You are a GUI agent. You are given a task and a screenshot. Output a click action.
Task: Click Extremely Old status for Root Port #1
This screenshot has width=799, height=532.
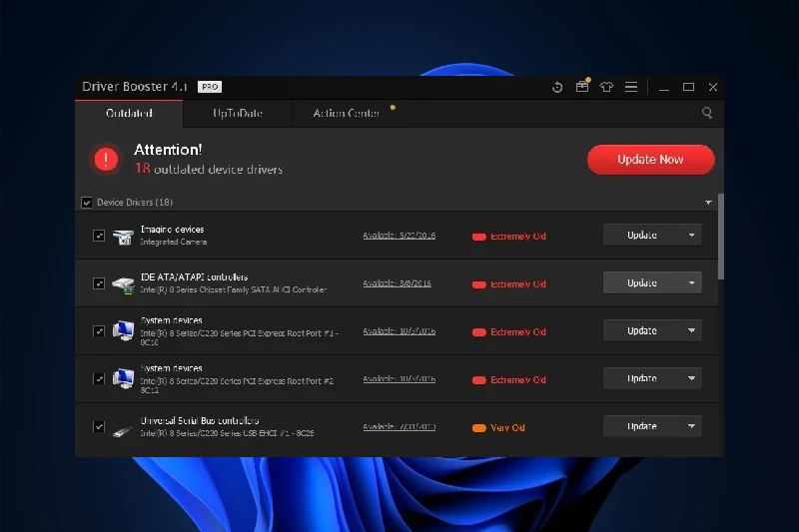coord(509,332)
